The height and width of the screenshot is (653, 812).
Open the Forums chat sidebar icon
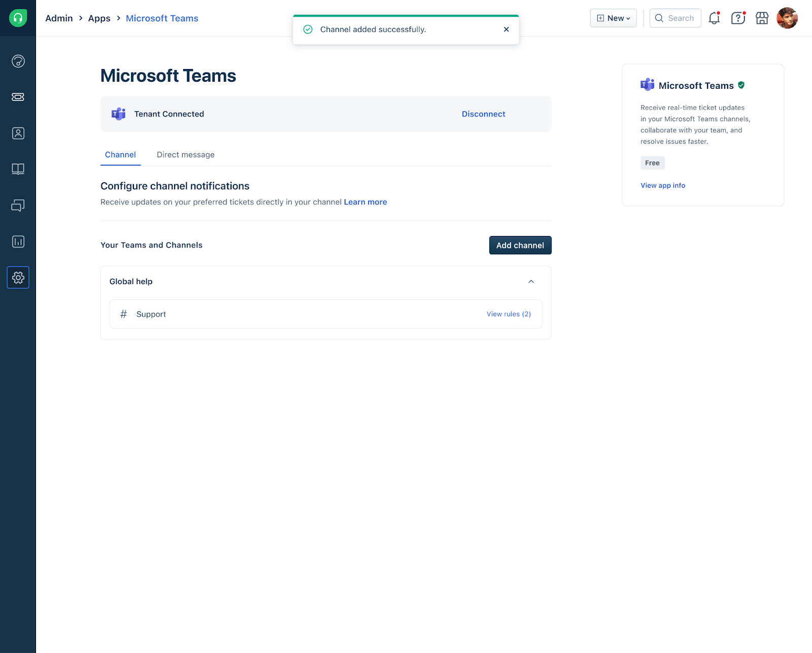(18, 205)
